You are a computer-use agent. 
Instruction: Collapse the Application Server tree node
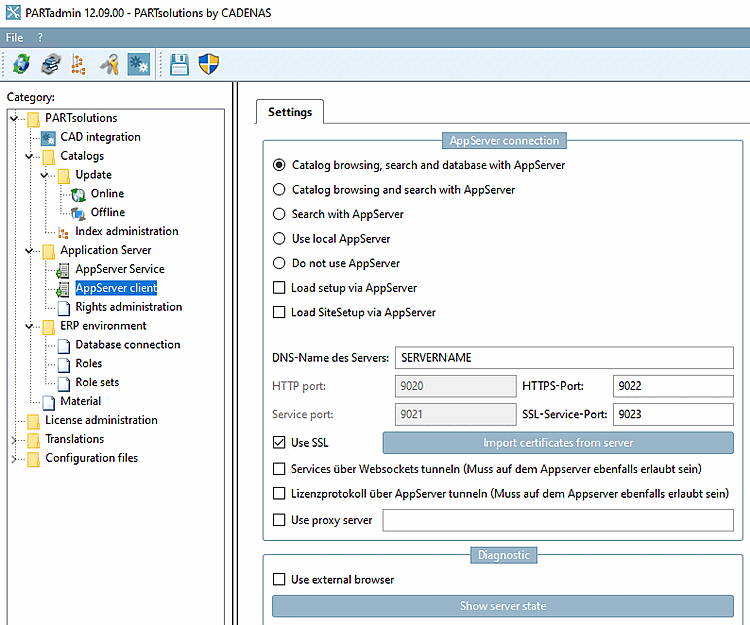[29, 251]
